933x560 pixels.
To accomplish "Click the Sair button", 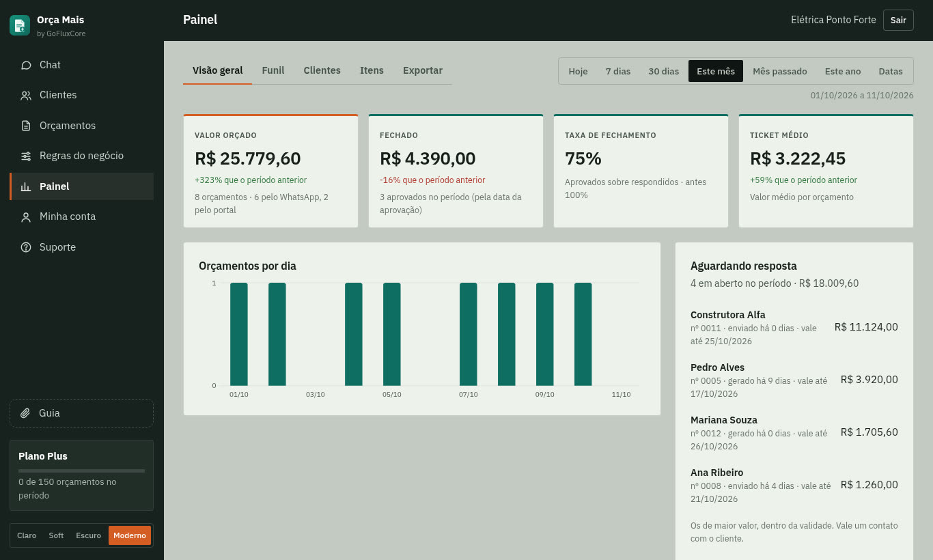I will point(898,20).
